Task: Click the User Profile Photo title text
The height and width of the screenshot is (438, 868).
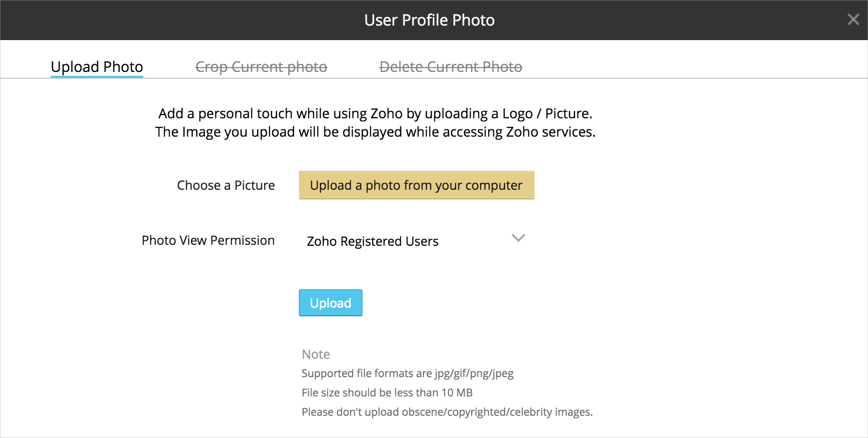Action: (x=429, y=20)
